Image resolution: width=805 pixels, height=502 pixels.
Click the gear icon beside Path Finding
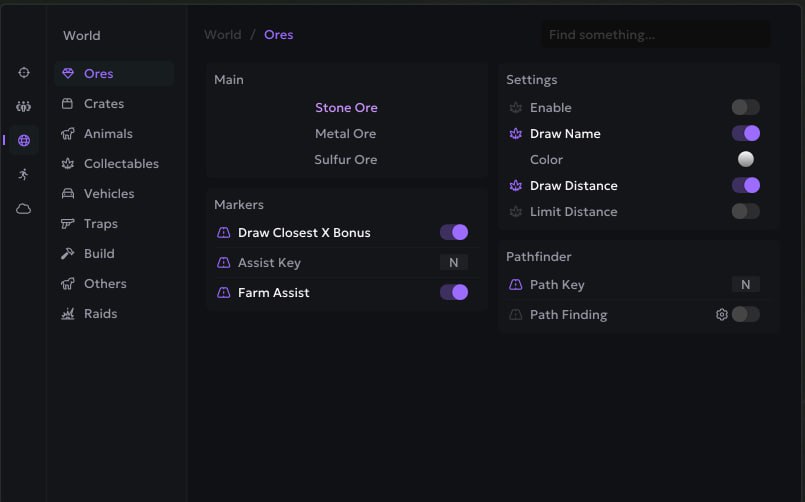[721, 315]
